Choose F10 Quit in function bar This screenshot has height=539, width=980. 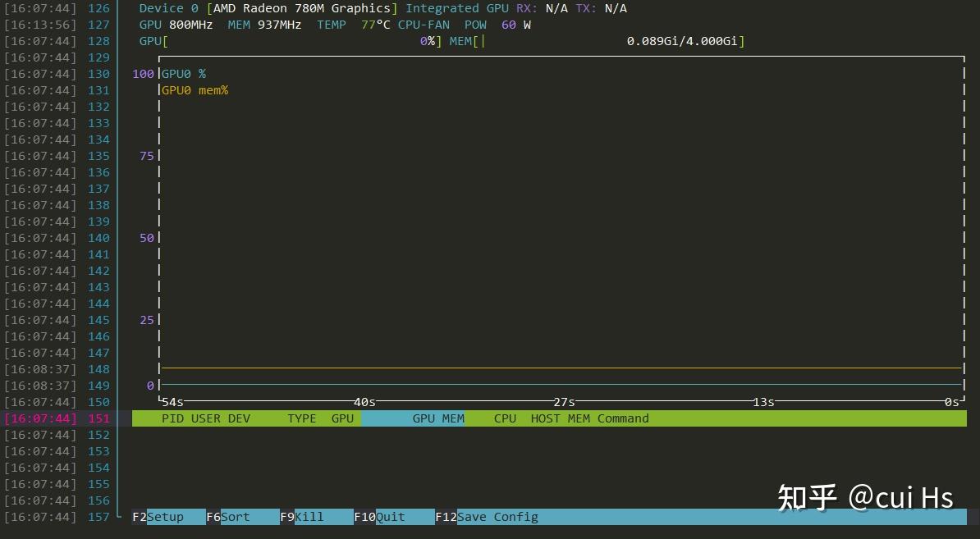click(x=394, y=517)
